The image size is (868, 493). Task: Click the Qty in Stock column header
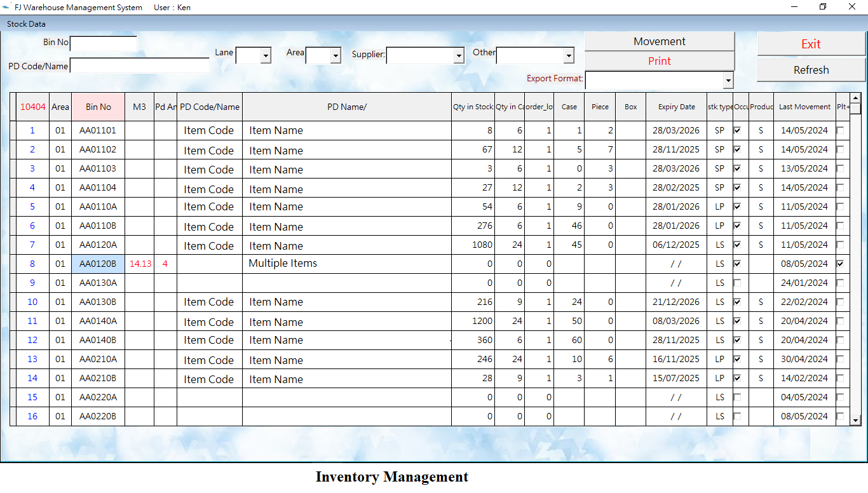[x=473, y=107]
